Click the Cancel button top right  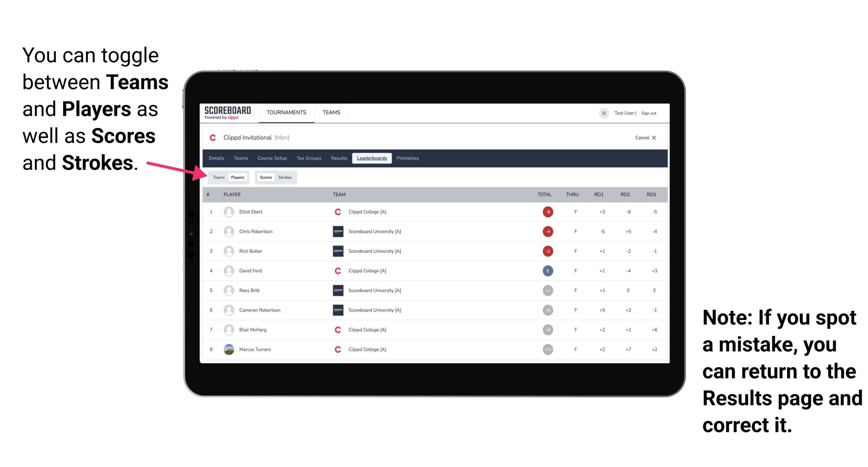coord(644,138)
